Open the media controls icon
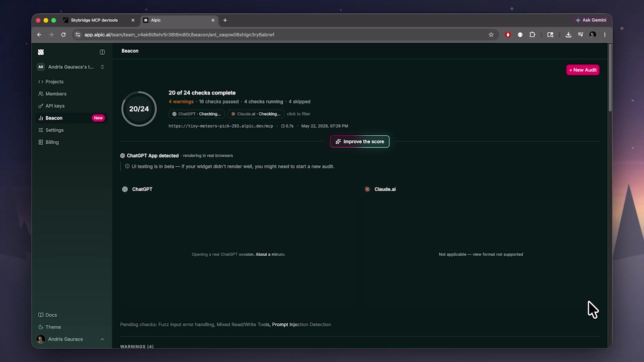The image size is (644, 362). (x=581, y=35)
